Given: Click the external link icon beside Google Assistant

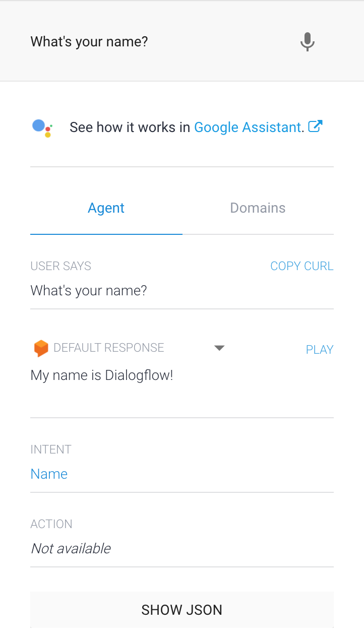Looking at the screenshot, I should pos(315,126).
